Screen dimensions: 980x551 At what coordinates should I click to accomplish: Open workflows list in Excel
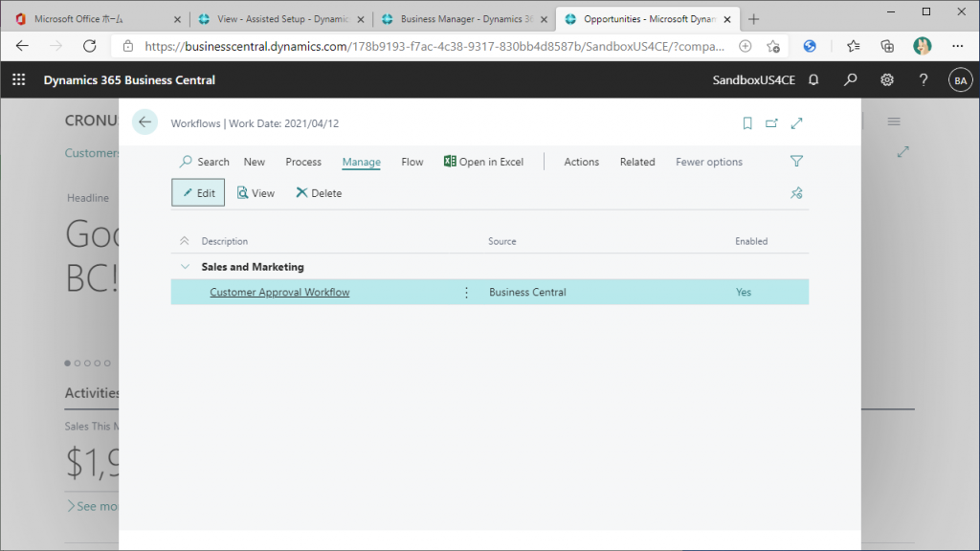click(483, 162)
